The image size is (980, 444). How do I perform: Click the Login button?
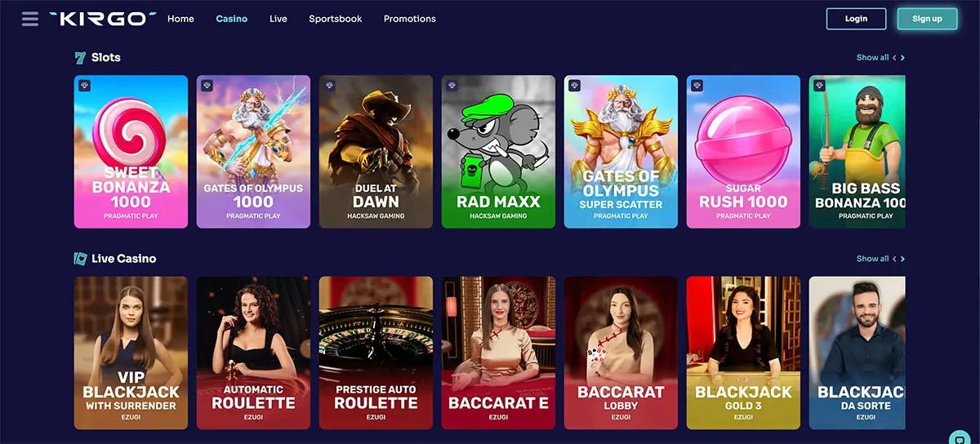point(856,19)
